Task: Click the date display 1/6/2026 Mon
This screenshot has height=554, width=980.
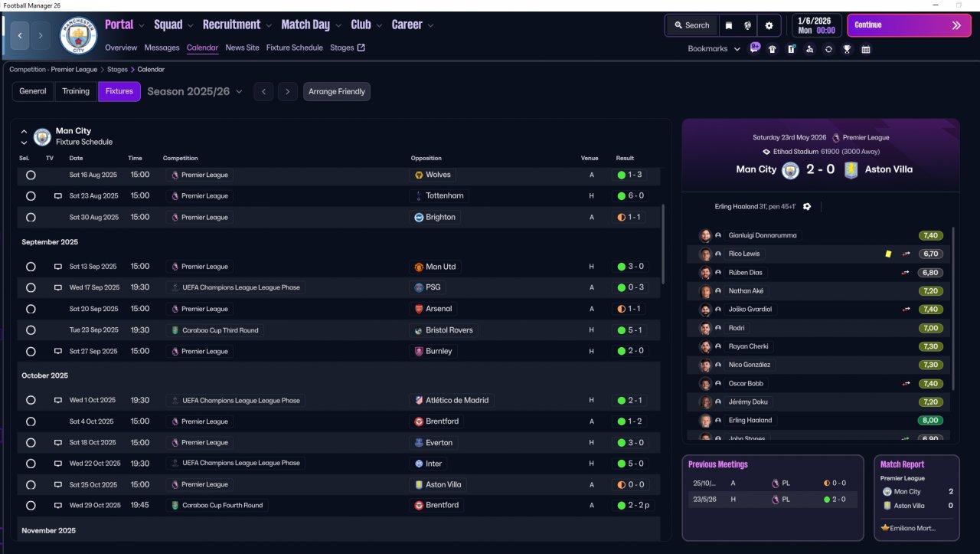Action: (x=816, y=25)
